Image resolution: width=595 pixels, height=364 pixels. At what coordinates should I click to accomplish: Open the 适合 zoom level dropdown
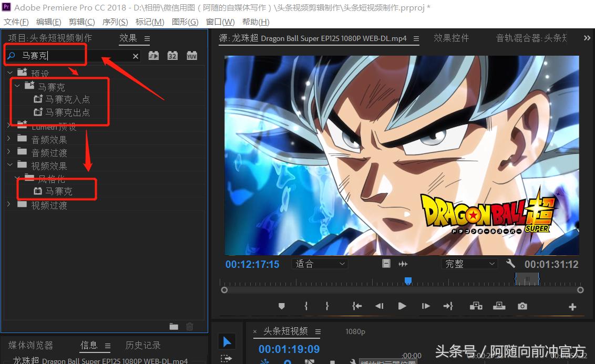(320, 264)
